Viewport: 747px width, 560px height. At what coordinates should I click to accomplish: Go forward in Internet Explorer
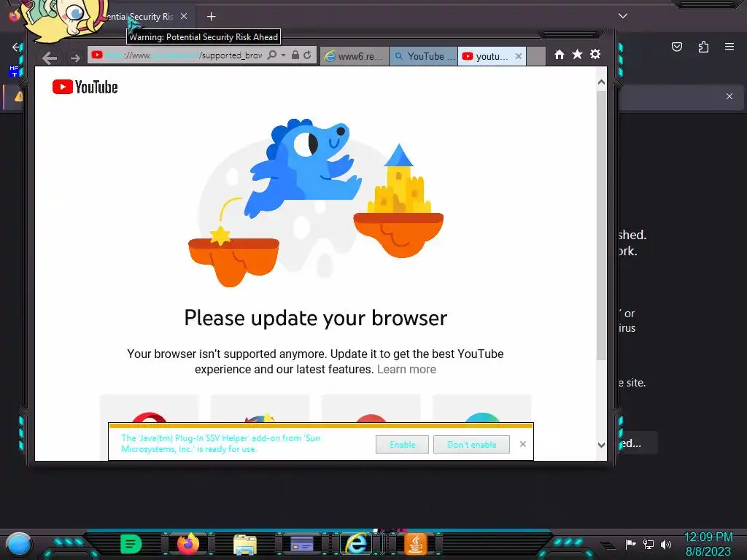click(75, 58)
